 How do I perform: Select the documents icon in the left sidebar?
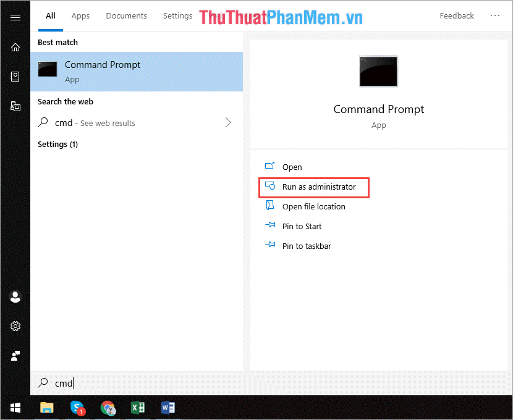[15, 77]
